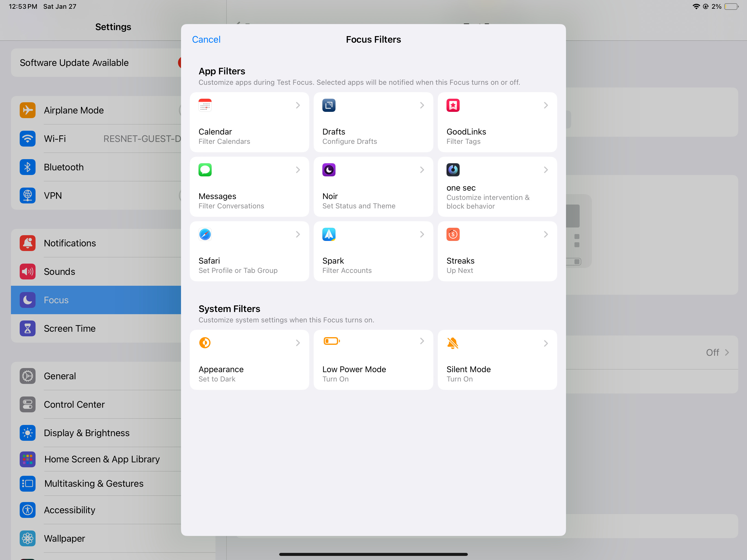
Task: Open Wallpaper settings label
Action: point(65,538)
